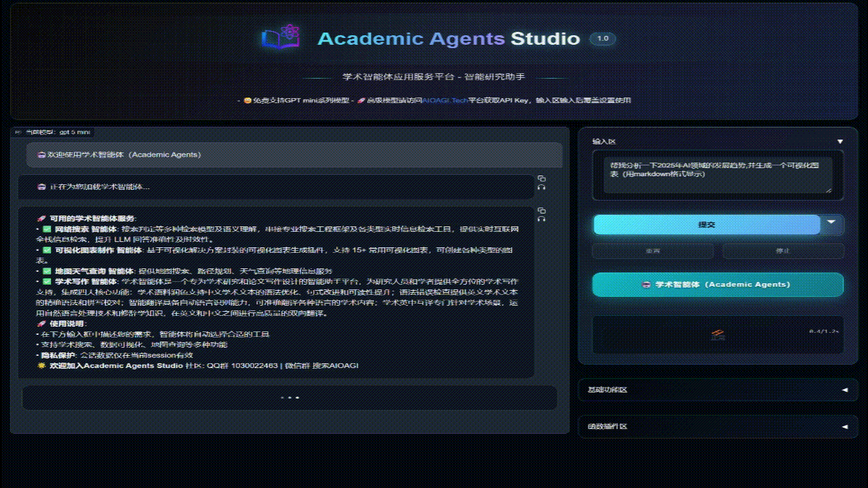This screenshot has height=488, width=868.
Task: Click the 停止 stop button
Action: pos(783,251)
